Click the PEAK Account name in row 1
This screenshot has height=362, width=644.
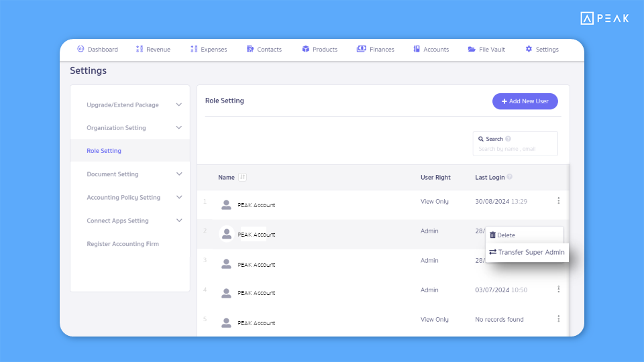tap(256, 205)
